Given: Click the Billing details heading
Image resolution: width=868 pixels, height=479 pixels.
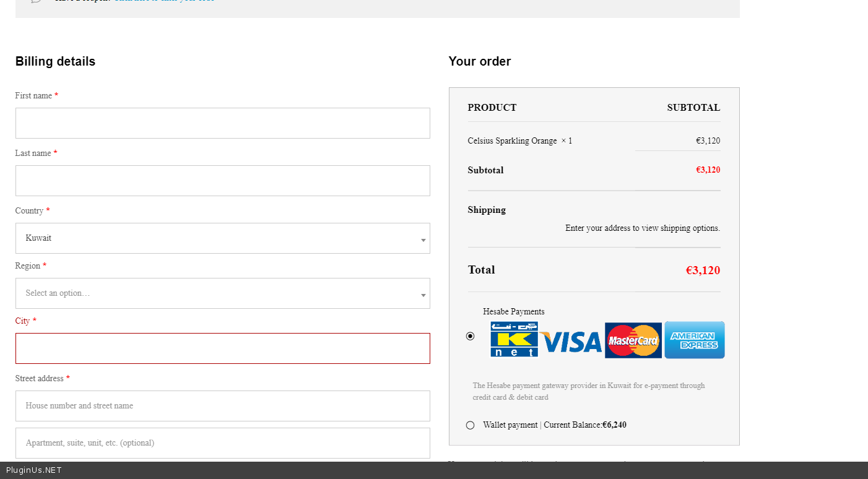Looking at the screenshot, I should (55, 61).
